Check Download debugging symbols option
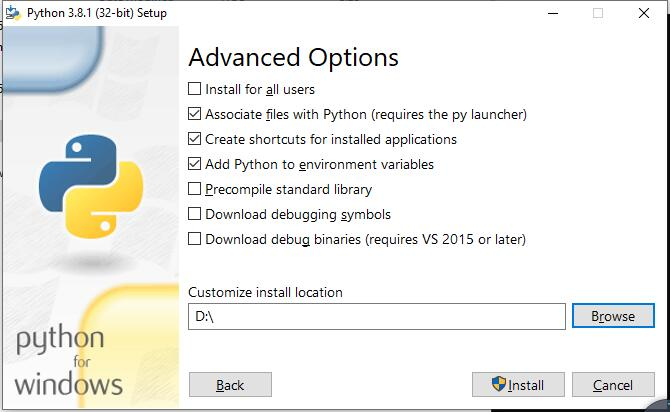This screenshot has width=670, height=412. (194, 214)
